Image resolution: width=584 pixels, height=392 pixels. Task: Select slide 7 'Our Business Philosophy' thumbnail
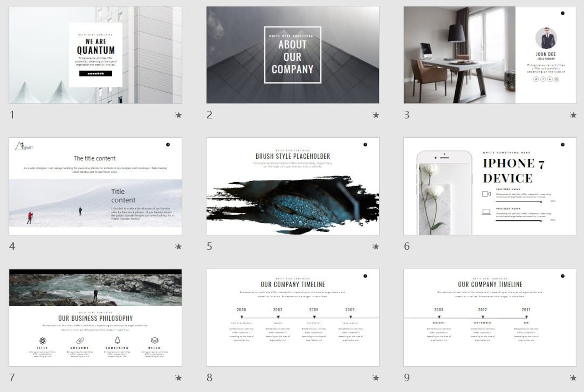(x=95, y=318)
